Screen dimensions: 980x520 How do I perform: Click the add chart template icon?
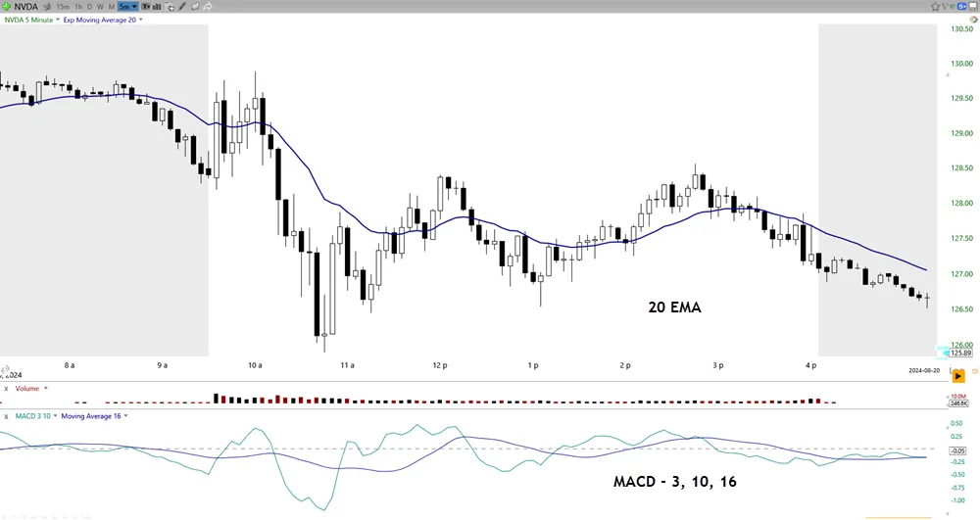click(170, 7)
